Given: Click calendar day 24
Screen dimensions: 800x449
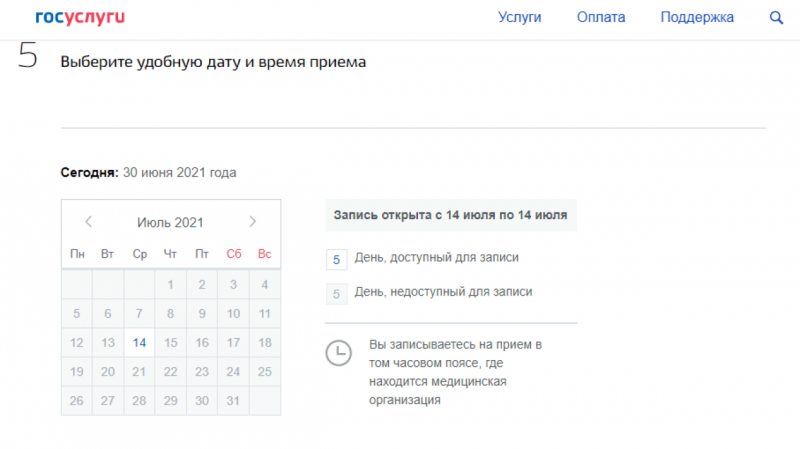Looking at the screenshot, I should coord(233,372).
